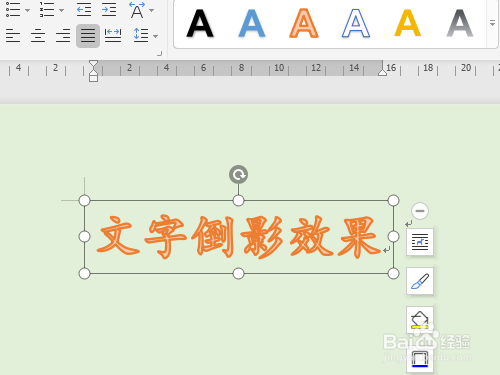Apply distributed alignment
500x375 pixels.
coord(113,35)
